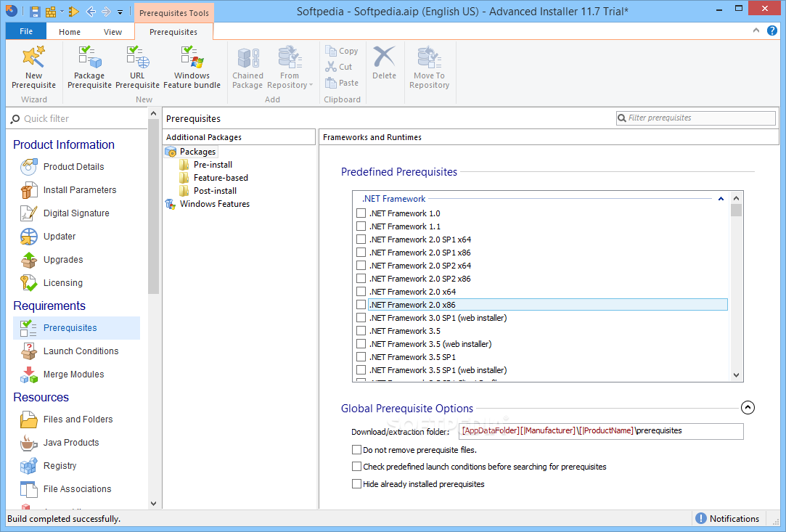786x532 pixels.
Task: Check .NET Framework 3.5 SP1 (web installer)
Action: [x=361, y=370]
